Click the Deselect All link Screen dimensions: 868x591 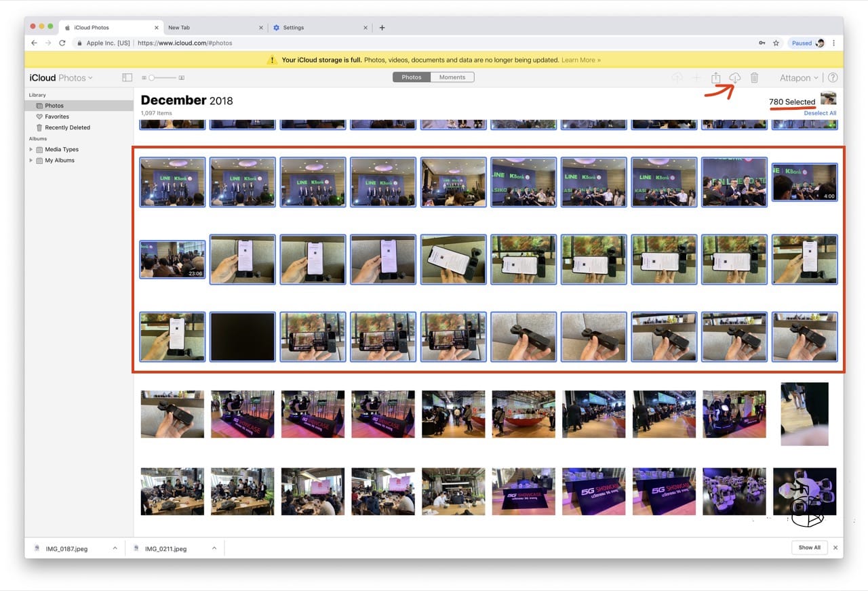pyautogui.click(x=820, y=113)
